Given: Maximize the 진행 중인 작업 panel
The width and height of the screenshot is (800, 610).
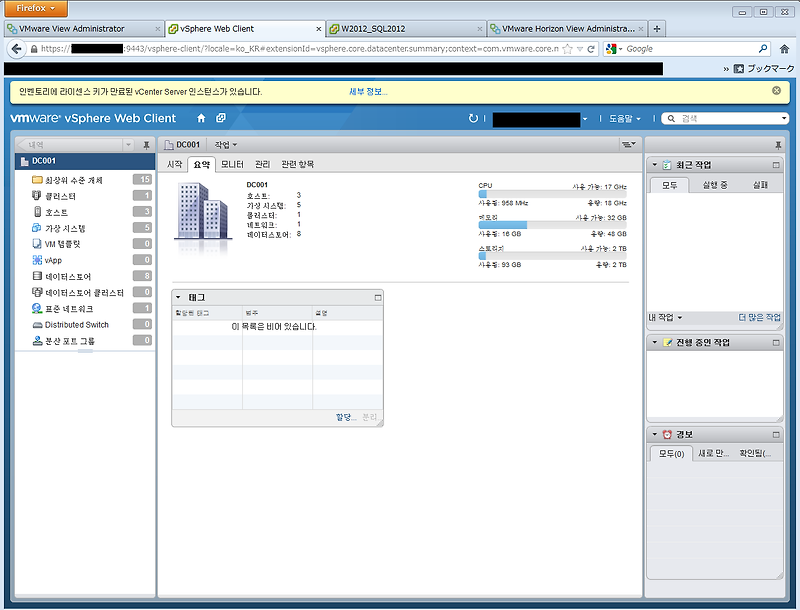Looking at the screenshot, I should 776,342.
